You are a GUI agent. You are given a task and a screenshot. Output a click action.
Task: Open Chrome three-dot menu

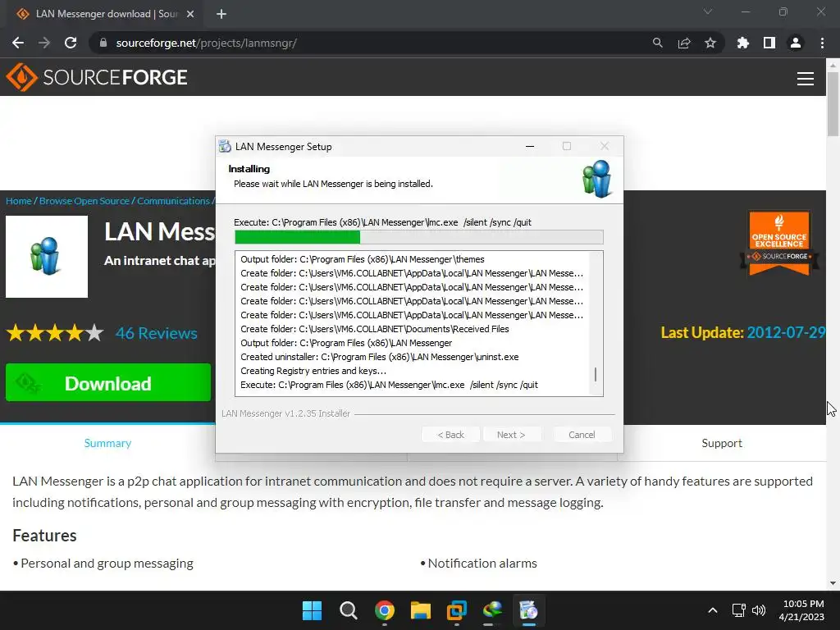coord(822,43)
